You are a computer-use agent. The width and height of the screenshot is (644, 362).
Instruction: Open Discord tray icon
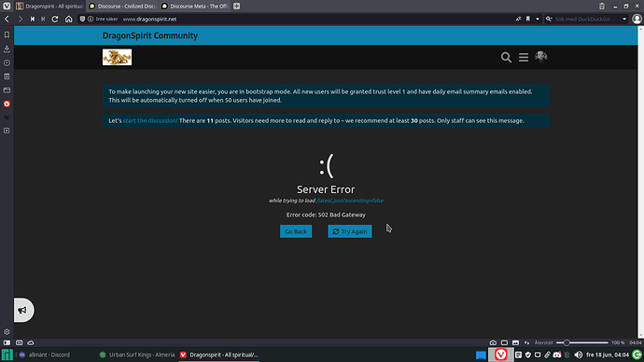click(x=557, y=355)
